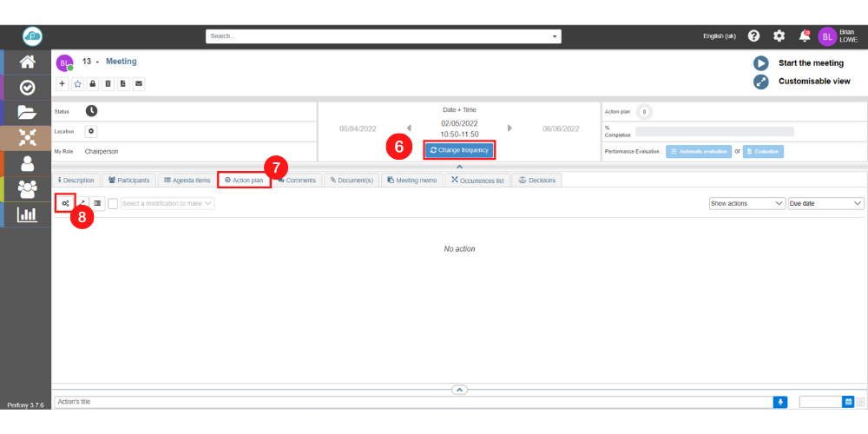This screenshot has height=434, width=868.
Task: Expand the search box dropdown arrow
Action: click(x=555, y=36)
